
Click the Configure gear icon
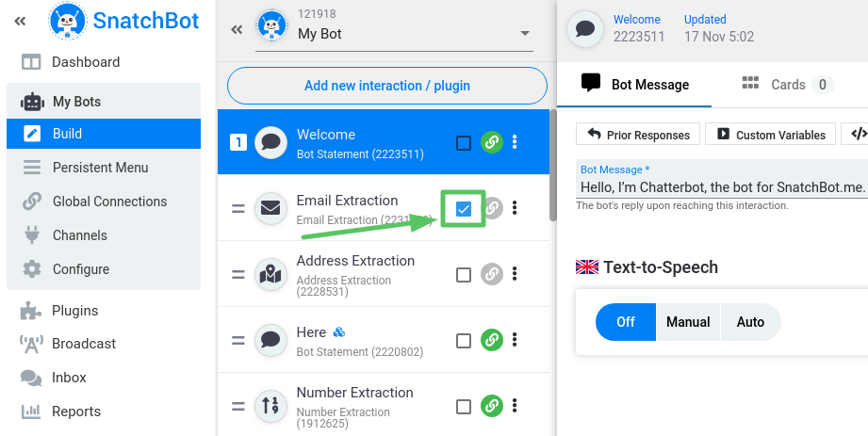[31, 269]
